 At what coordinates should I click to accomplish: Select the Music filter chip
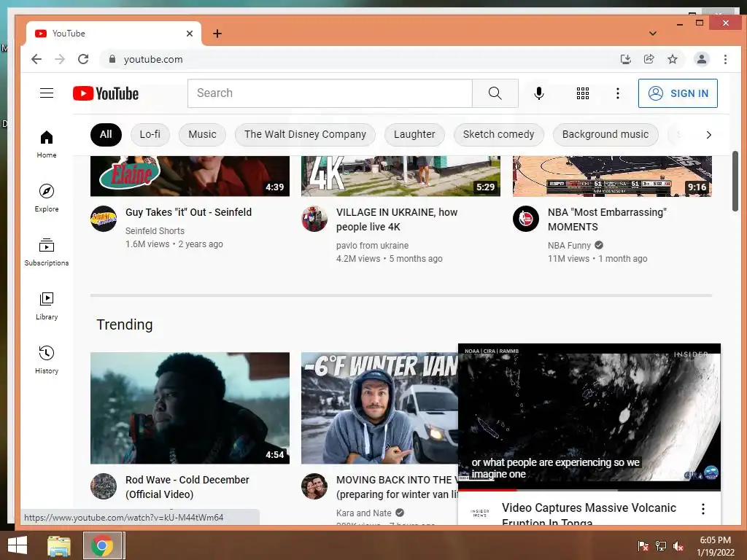tap(202, 135)
